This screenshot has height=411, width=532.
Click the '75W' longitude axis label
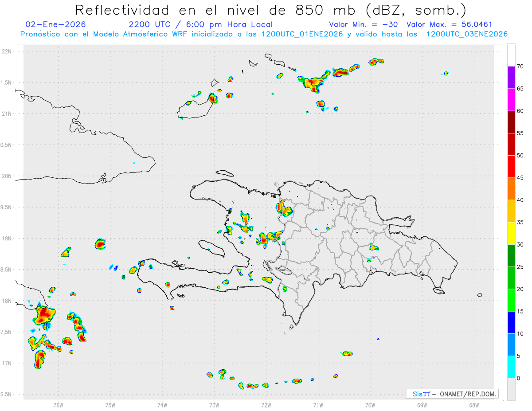point(110,405)
